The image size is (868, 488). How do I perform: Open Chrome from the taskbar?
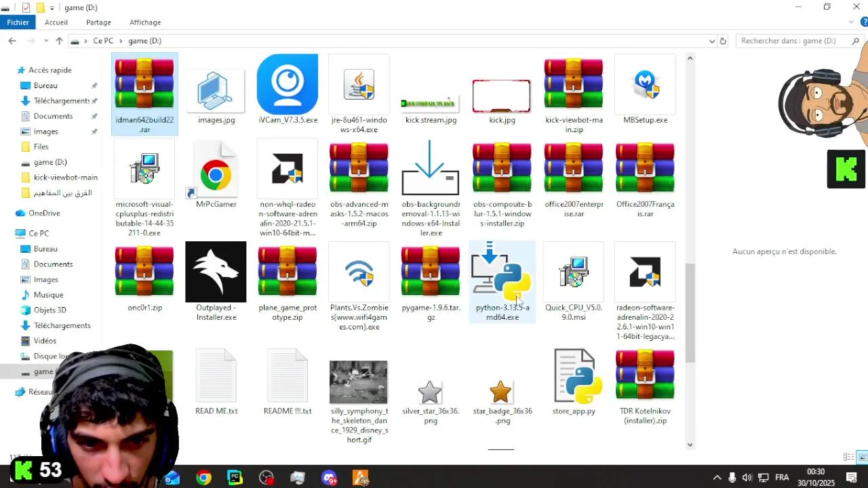[203, 478]
